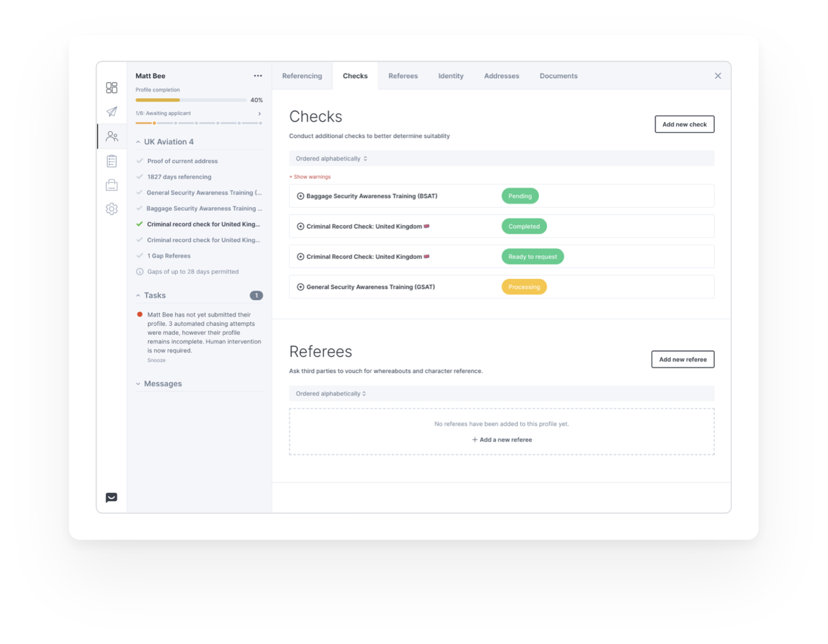828x644 pixels.
Task: Expand the Messages section
Action: pos(138,384)
